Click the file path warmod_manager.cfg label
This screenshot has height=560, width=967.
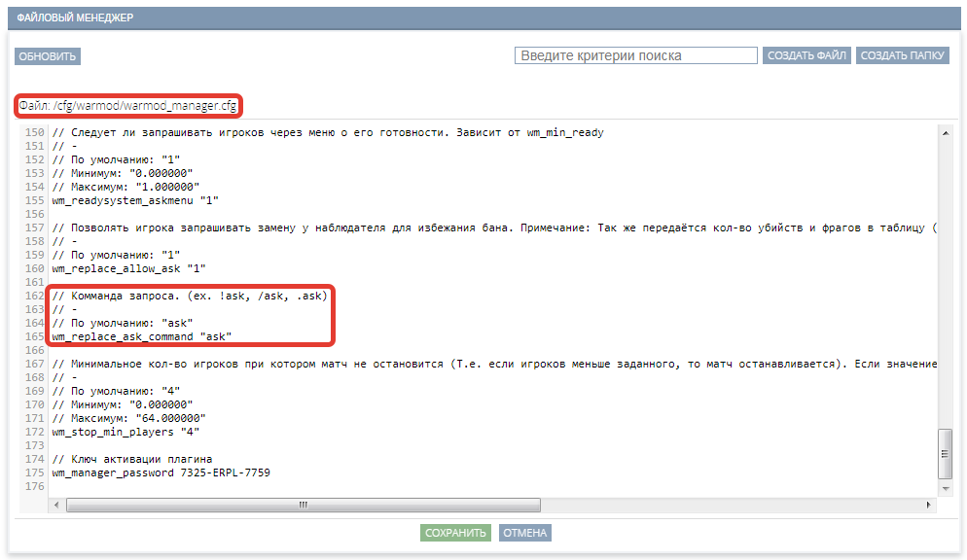127,106
